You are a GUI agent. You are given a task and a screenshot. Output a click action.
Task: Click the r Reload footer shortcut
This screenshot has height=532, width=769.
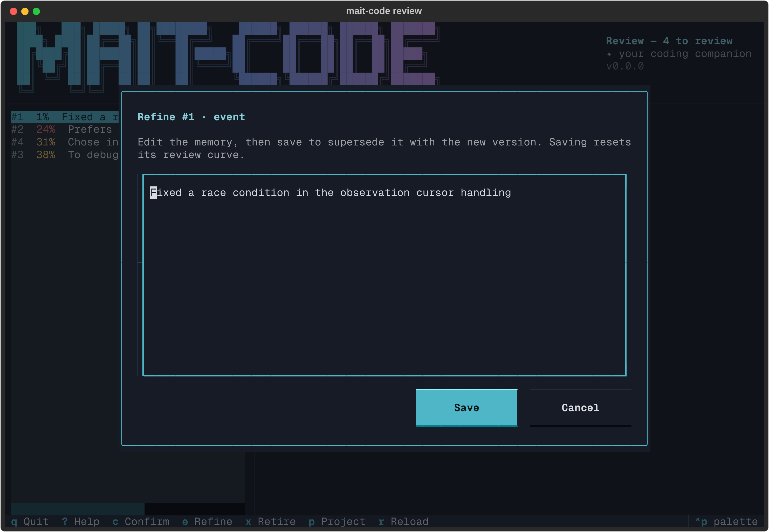(x=403, y=521)
